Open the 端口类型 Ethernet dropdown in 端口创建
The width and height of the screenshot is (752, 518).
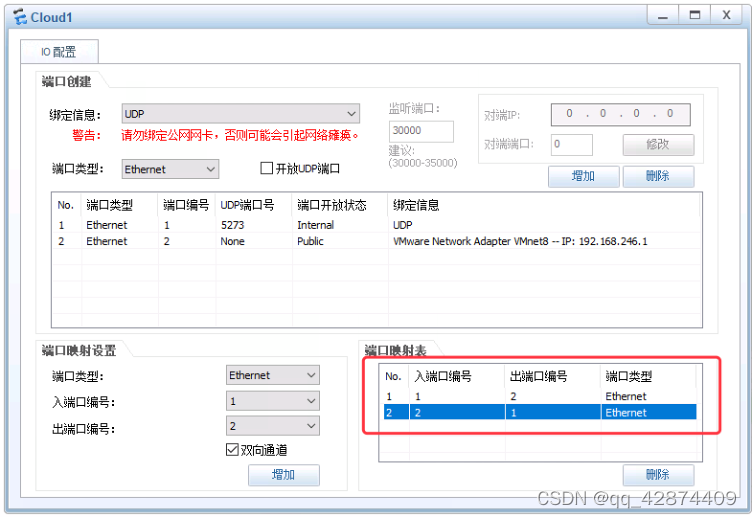point(170,169)
